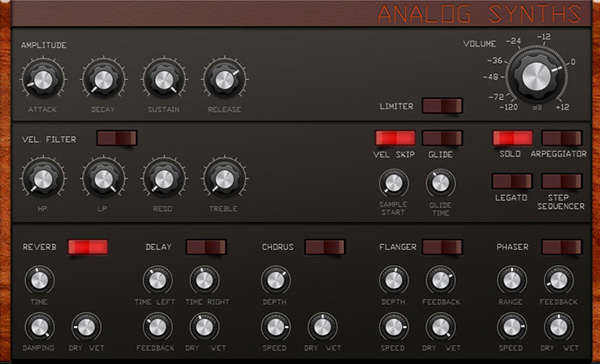
Task: Click the Chorus Depth knob
Action: [x=276, y=281]
